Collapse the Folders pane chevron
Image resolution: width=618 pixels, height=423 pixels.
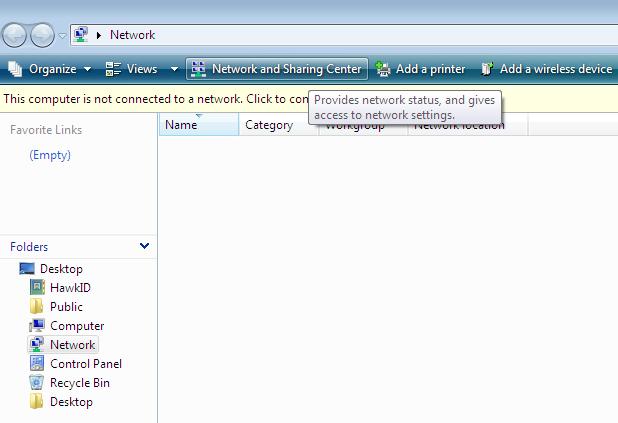[x=144, y=246]
